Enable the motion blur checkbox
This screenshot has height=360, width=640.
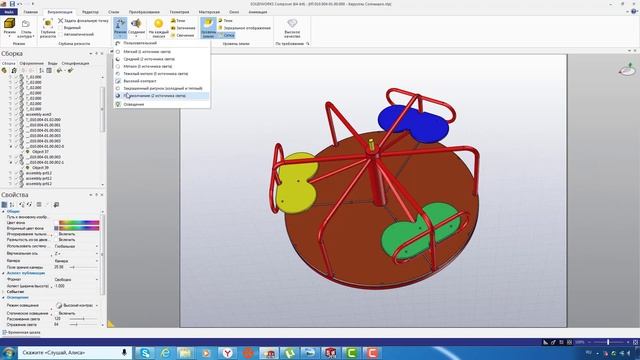coord(57,240)
